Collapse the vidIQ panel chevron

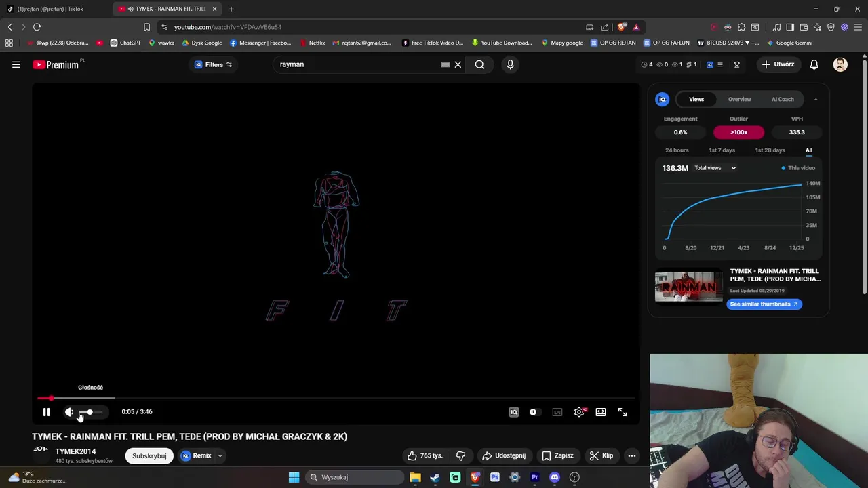(816, 99)
